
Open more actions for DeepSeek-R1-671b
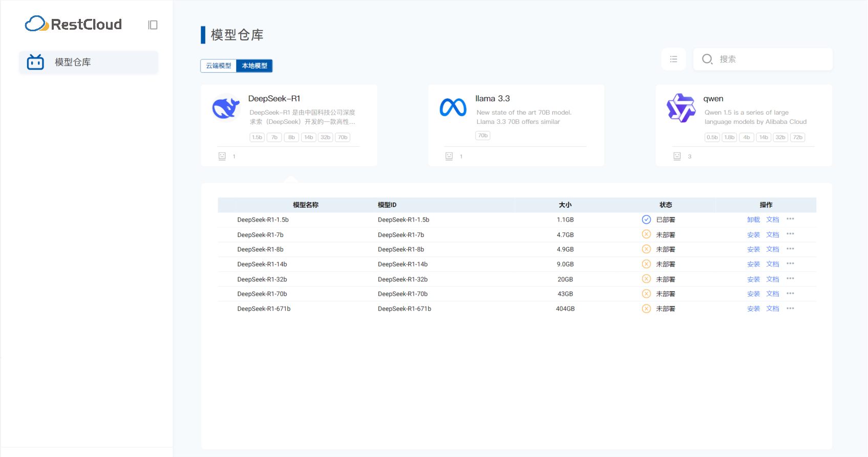(x=790, y=309)
